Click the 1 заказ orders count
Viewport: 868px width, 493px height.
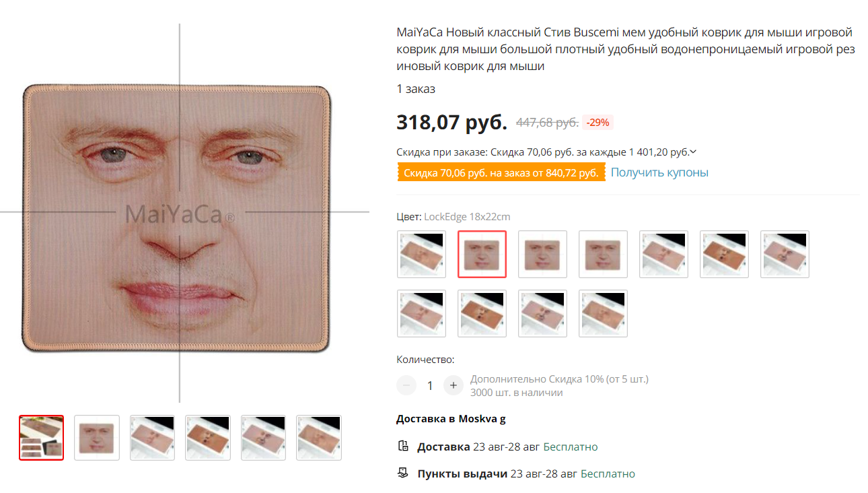[416, 89]
